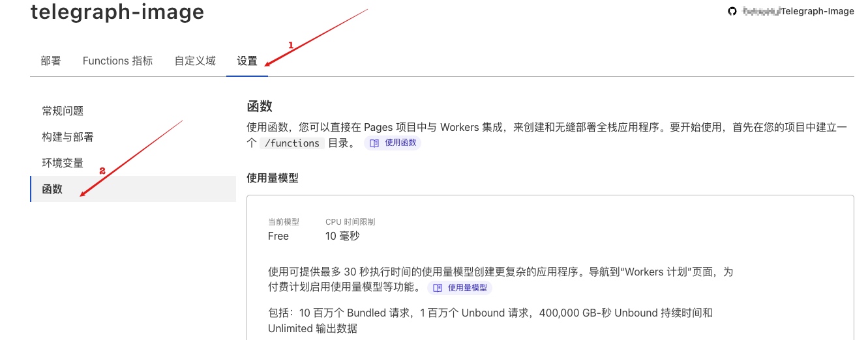
Task: Select the 设置 tab
Action: pyautogui.click(x=247, y=61)
